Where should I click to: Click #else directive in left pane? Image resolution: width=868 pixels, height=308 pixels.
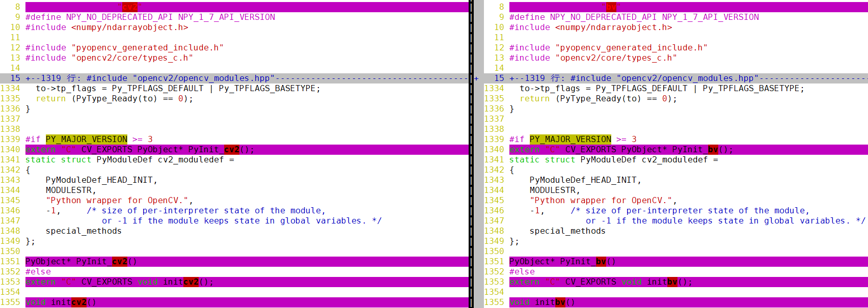(38, 272)
